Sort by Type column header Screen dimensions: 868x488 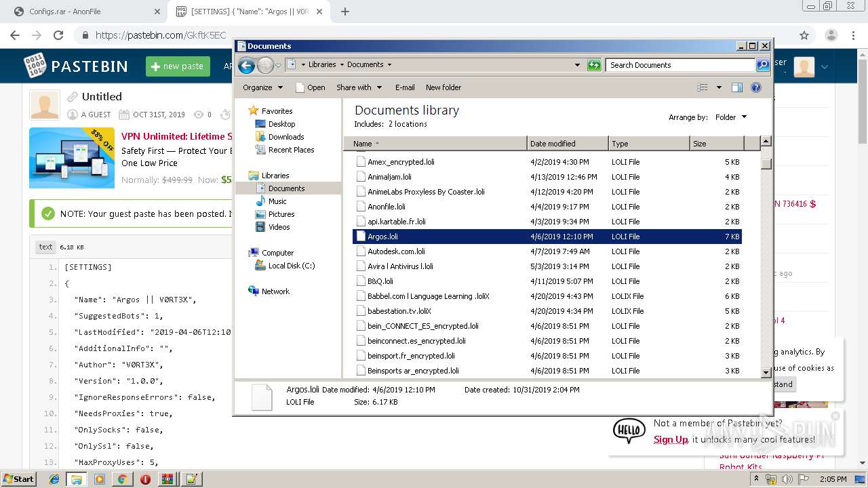coord(649,144)
